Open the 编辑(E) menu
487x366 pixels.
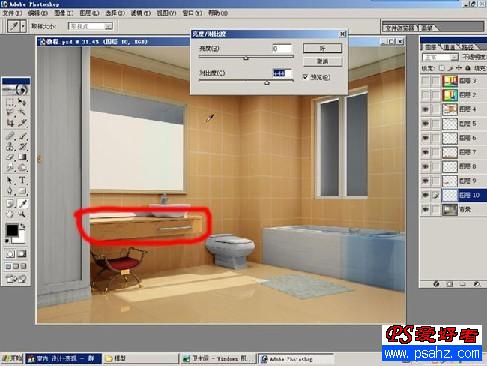click(38, 13)
